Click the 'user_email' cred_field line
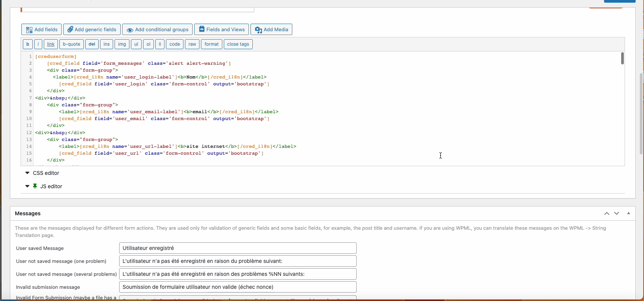 (x=164, y=118)
